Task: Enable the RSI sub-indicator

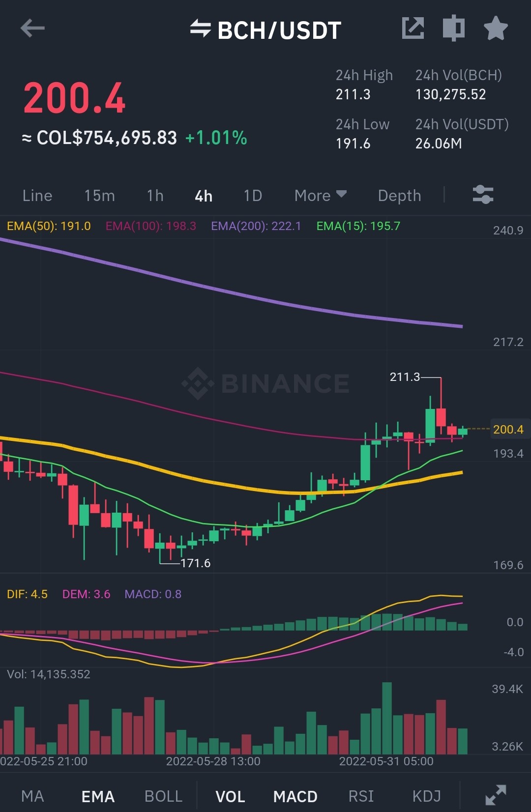Action: [x=361, y=796]
